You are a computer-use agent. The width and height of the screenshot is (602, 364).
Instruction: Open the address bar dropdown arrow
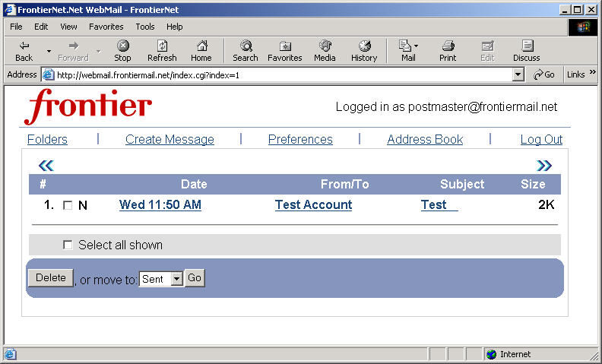coord(518,74)
